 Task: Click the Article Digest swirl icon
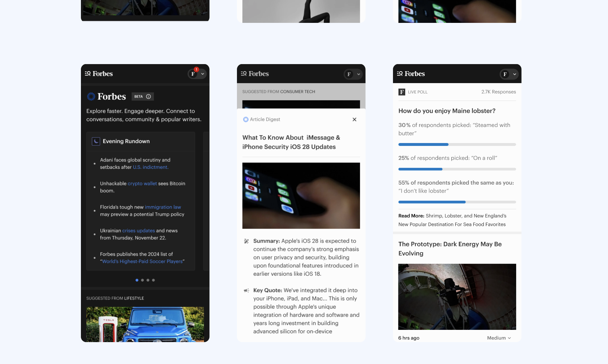(246, 120)
